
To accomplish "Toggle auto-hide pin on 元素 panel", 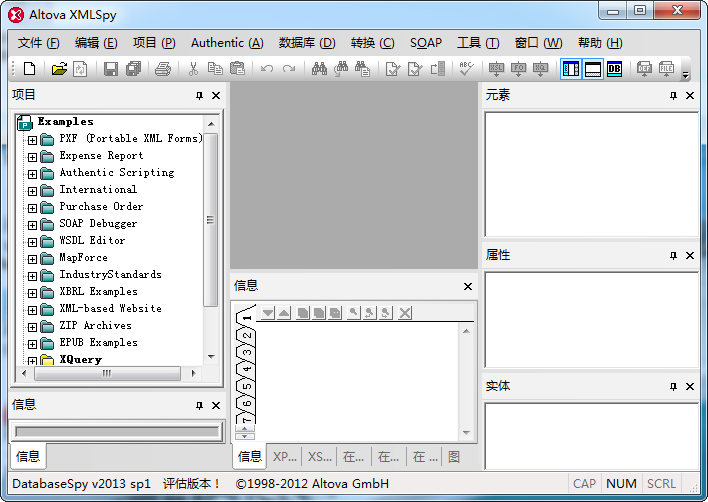I will 673,95.
